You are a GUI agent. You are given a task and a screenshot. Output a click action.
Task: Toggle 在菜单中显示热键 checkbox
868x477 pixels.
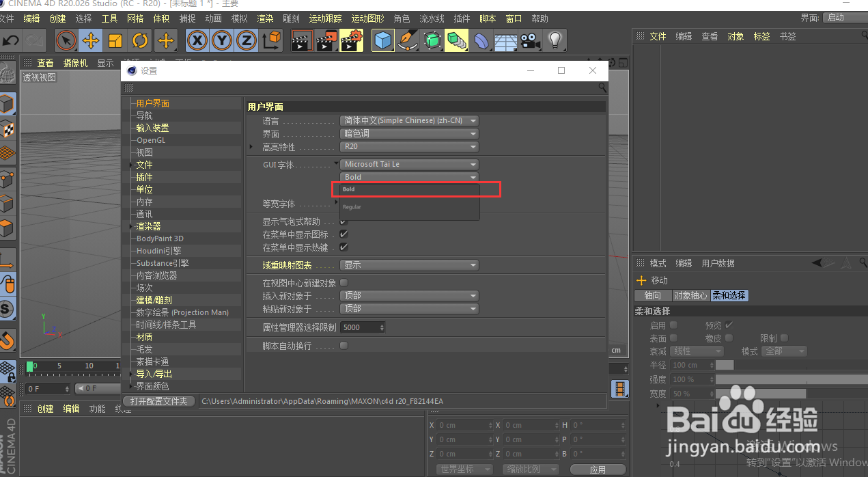tap(344, 247)
